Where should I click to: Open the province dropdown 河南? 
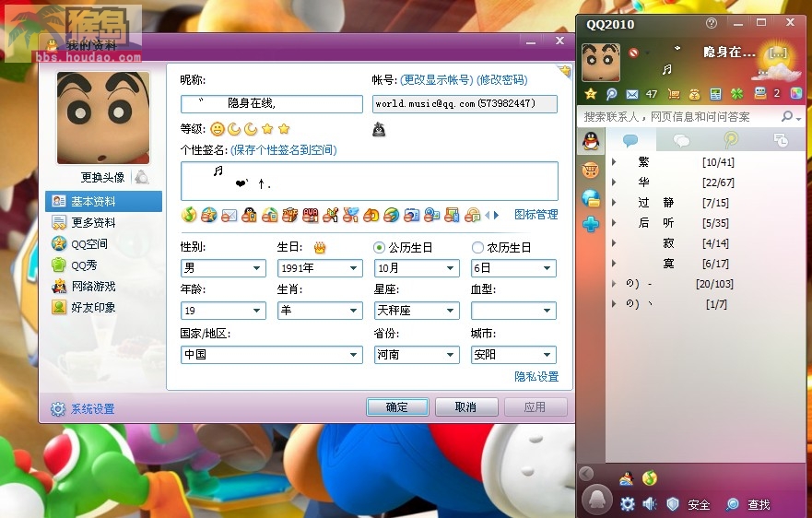(x=417, y=355)
